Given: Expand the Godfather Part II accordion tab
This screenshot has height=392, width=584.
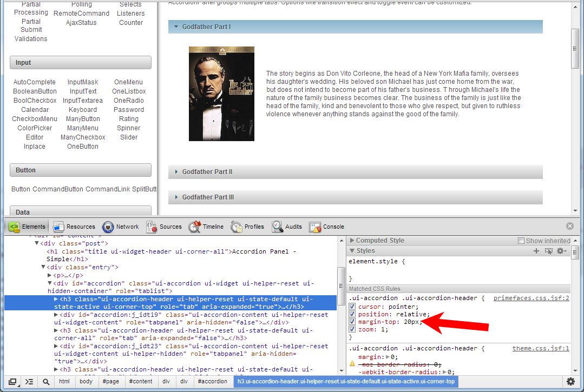Looking at the screenshot, I should point(355,172).
